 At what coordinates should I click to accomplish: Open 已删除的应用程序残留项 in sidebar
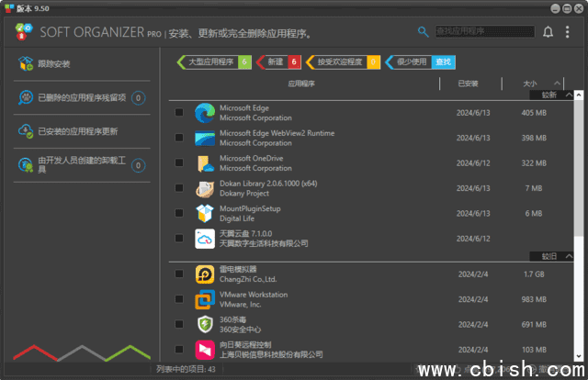(78, 98)
